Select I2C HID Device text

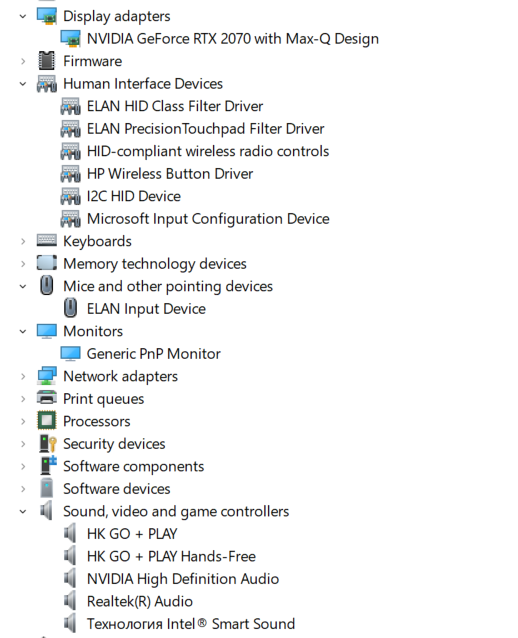134,197
